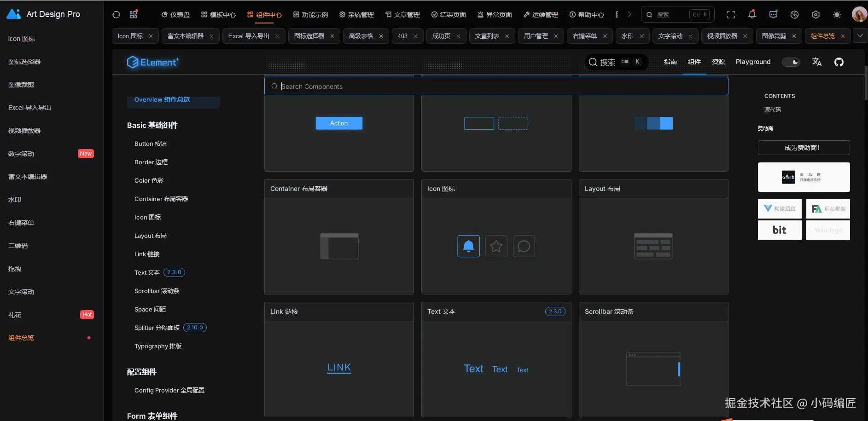Image resolution: width=868 pixels, height=421 pixels.
Task: Open the Layout 布局 card
Action: pos(653,236)
